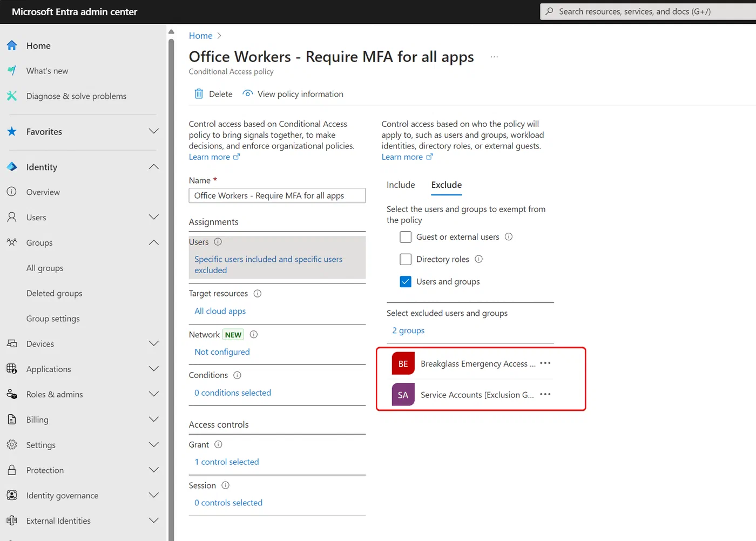
Task: Switch to the Include tab
Action: click(401, 185)
